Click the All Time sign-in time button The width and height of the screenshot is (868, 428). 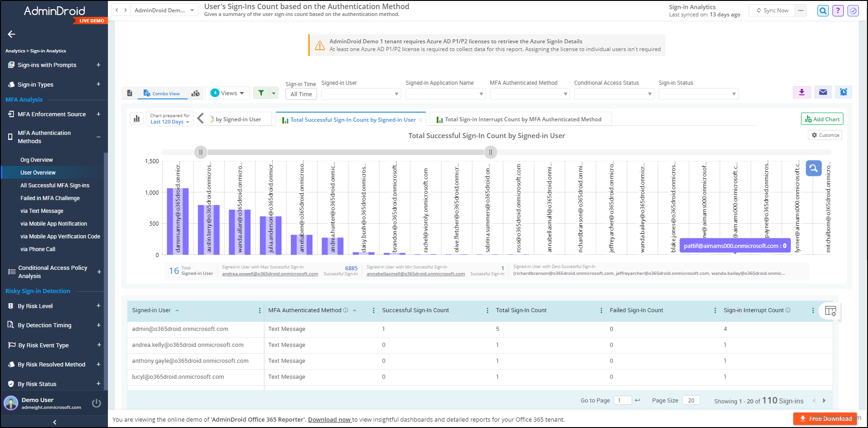301,94
